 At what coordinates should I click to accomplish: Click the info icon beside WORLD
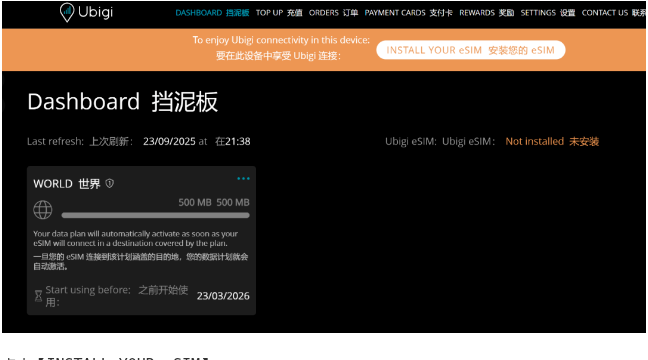[110, 183]
